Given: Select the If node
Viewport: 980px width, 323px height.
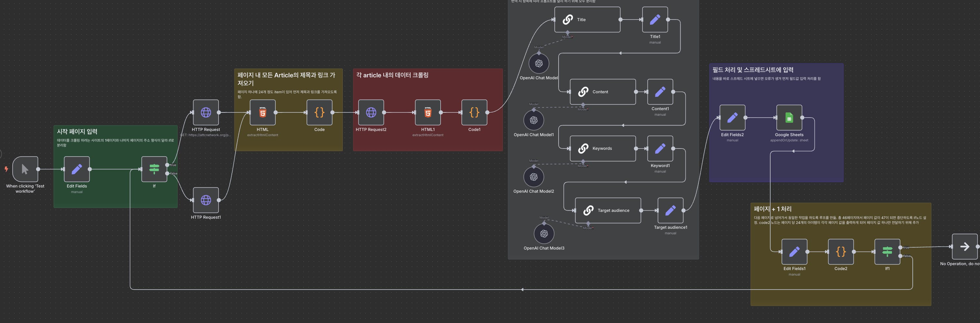Looking at the screenshot, I should pos(154,169).
